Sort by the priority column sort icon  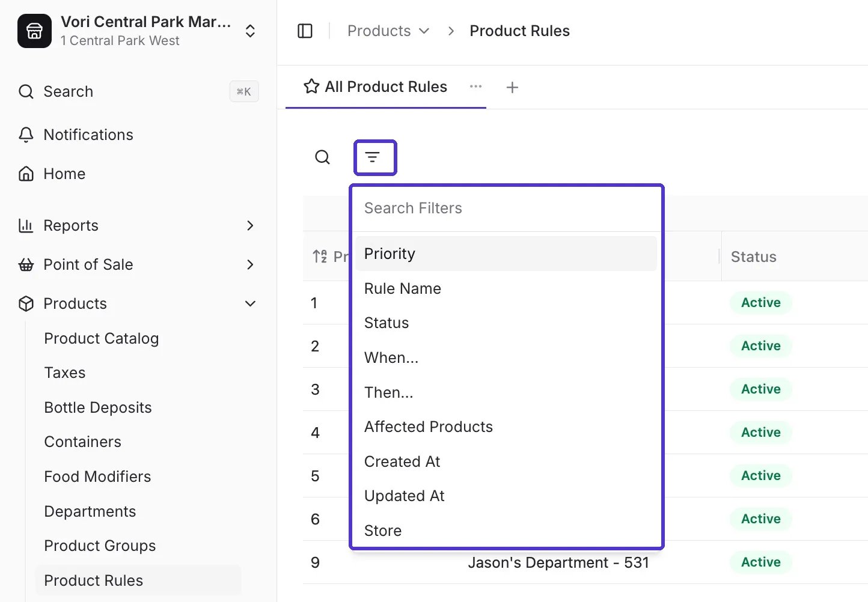(320, 257)
